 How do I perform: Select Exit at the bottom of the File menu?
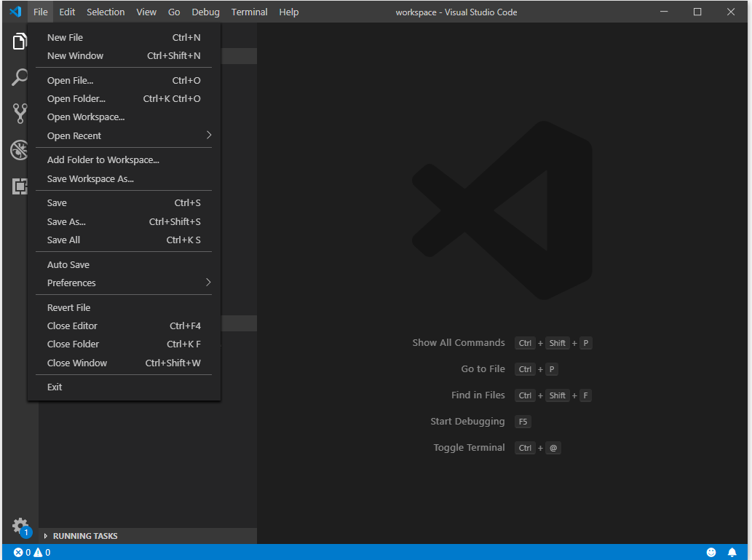[x=55, y=387]
